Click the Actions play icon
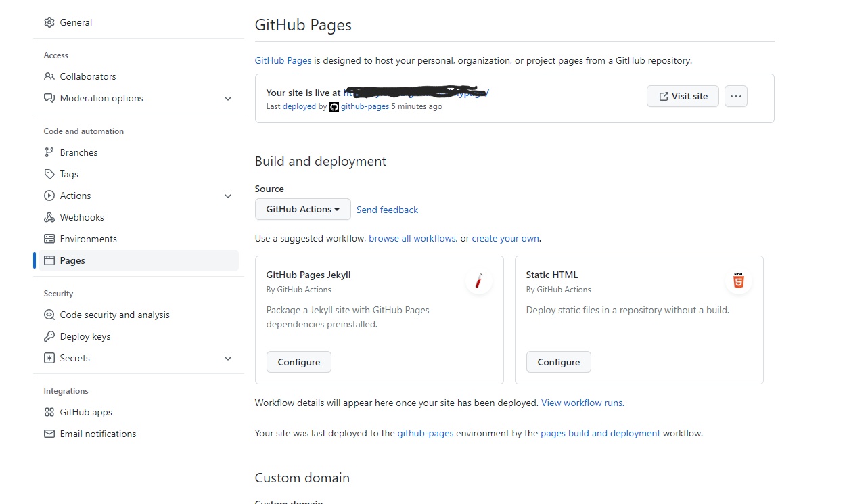847x504 pixels. [x=49, y=196]
